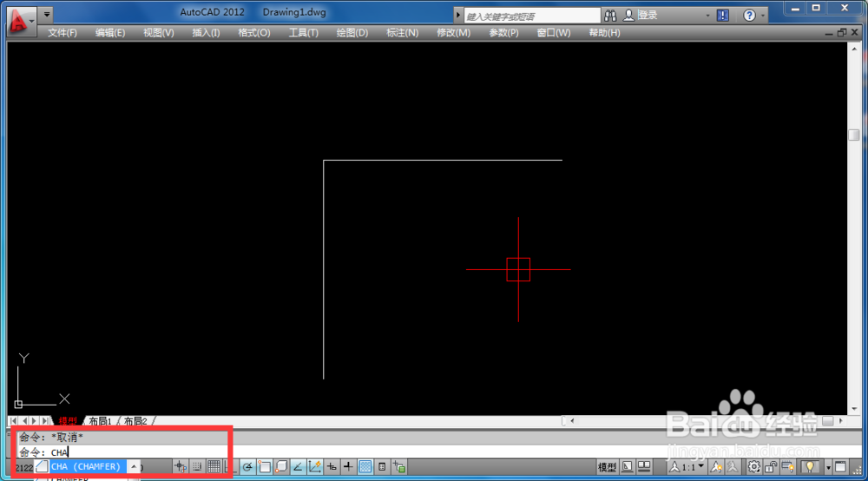Click the toolbar/window lock padlock icon

771,467
